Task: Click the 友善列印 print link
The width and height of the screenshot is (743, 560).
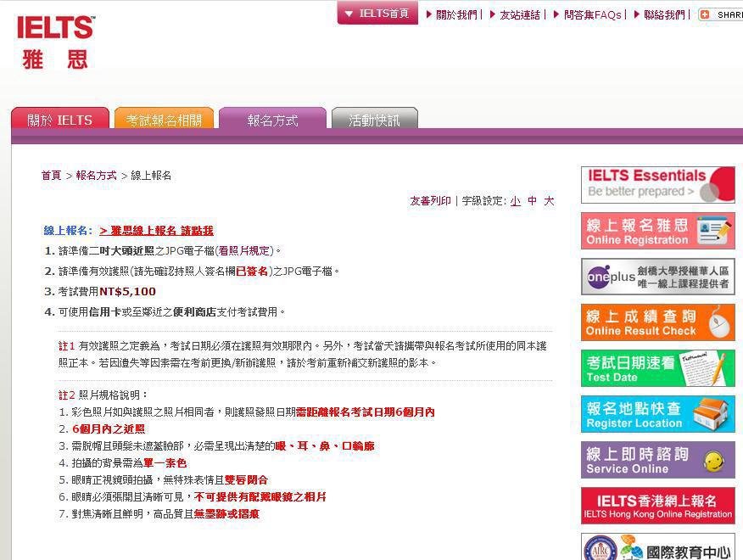Action: click(430, 201)
